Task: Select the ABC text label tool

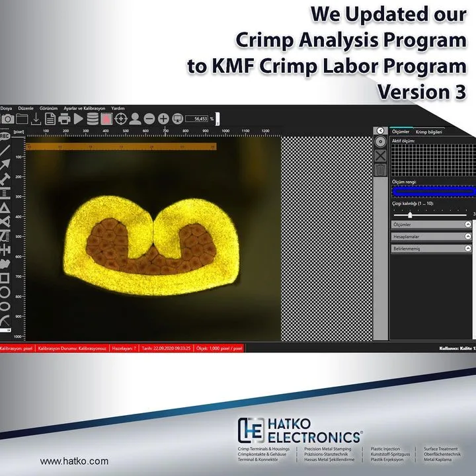Action: point(5,136)
